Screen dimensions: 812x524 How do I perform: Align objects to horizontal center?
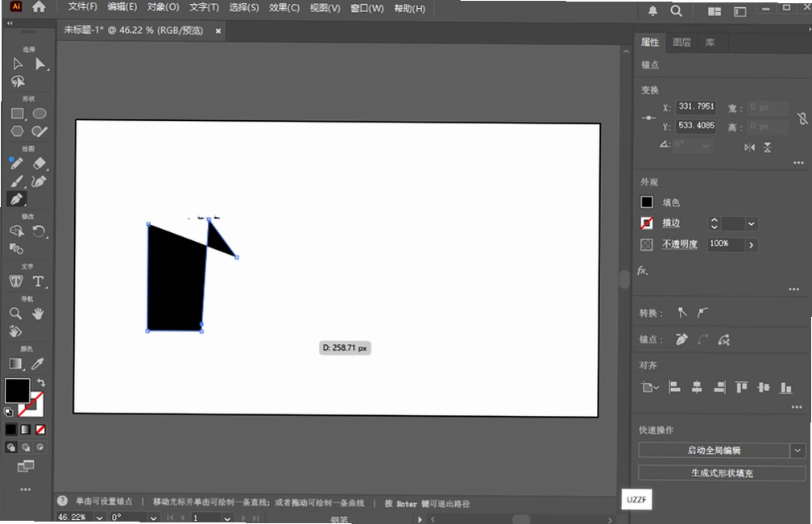[x=697, y=387]
